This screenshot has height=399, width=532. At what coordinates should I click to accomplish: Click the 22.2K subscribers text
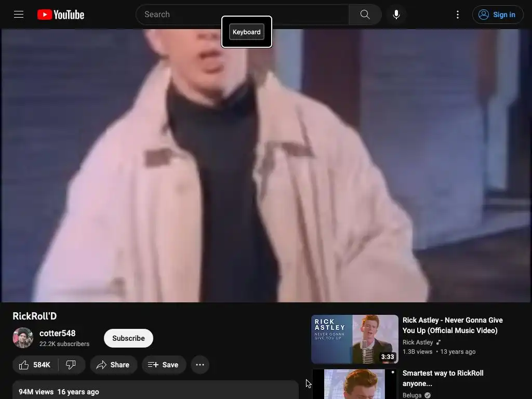[x=64, y=344]
